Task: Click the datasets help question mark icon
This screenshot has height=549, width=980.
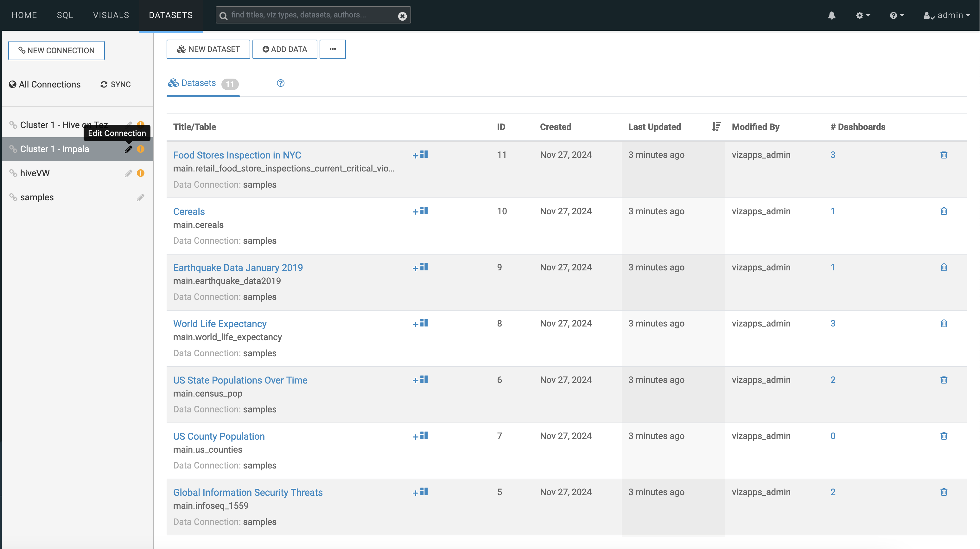Action: [x=280, y=83]
